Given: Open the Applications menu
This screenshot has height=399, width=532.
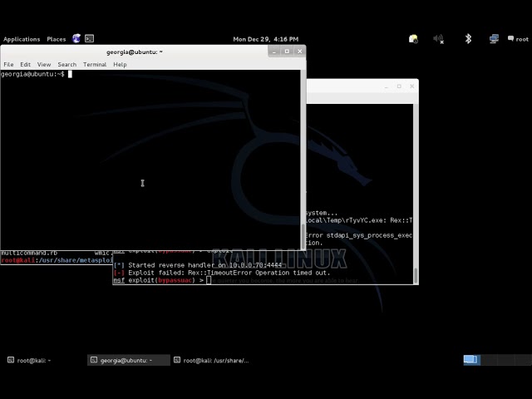Looking at the screenshot, I should click(x=22, y=39).
